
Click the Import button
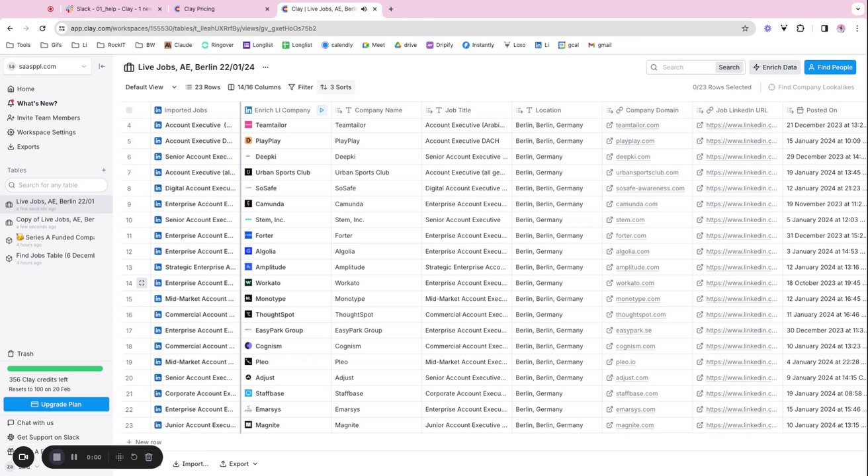click(191, 464)
